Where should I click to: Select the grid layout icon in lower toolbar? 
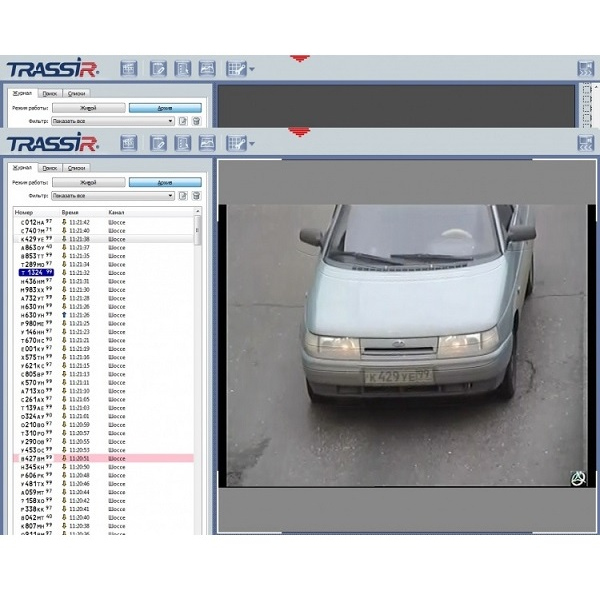coord(235,143)
